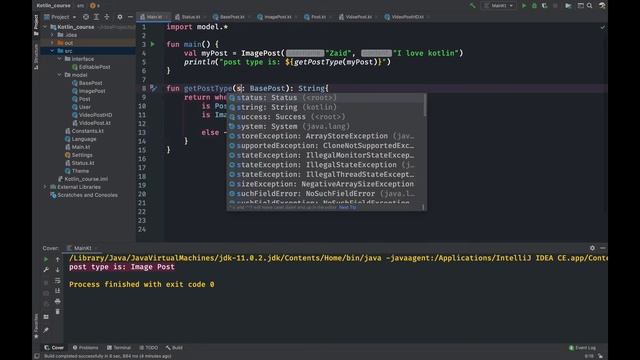Select 'string: String' completion suggestion
Image resolution: width=640 pixels, height=360 pixels.
click(x=325, y=107)
